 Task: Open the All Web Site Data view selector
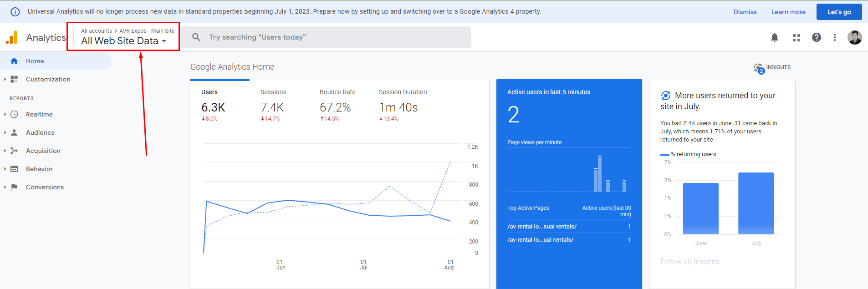pos(123,41)
